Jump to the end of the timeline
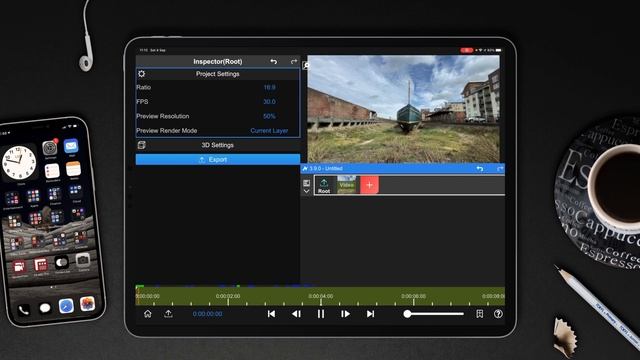The width and height of the screenshot is (640, 360). click(370, 314)
